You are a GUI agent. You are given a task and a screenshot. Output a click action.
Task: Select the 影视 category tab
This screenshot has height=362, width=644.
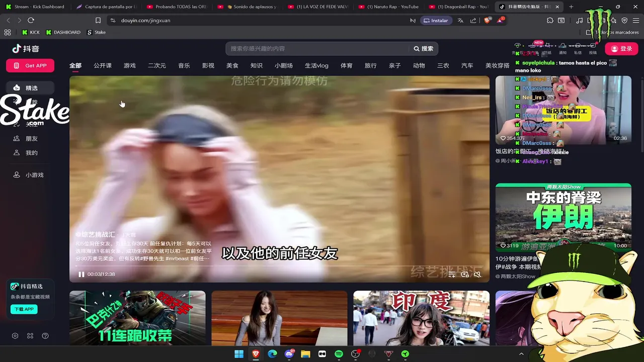pos(208,65)
